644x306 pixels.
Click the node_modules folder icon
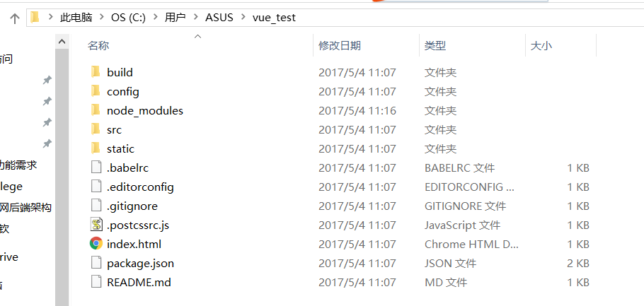(96, 110)
